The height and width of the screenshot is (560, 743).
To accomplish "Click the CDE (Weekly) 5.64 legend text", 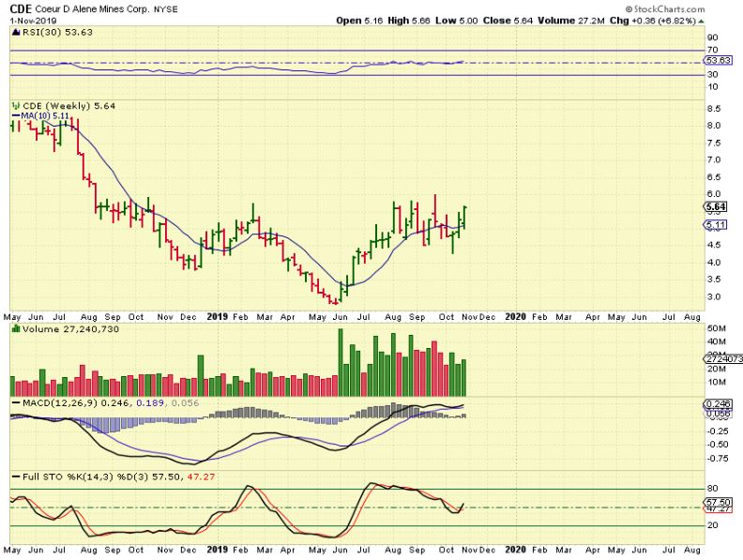I will tap(69, 106).
